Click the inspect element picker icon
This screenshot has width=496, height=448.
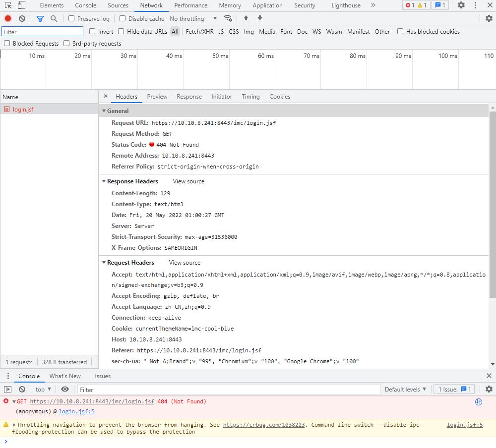8,5
